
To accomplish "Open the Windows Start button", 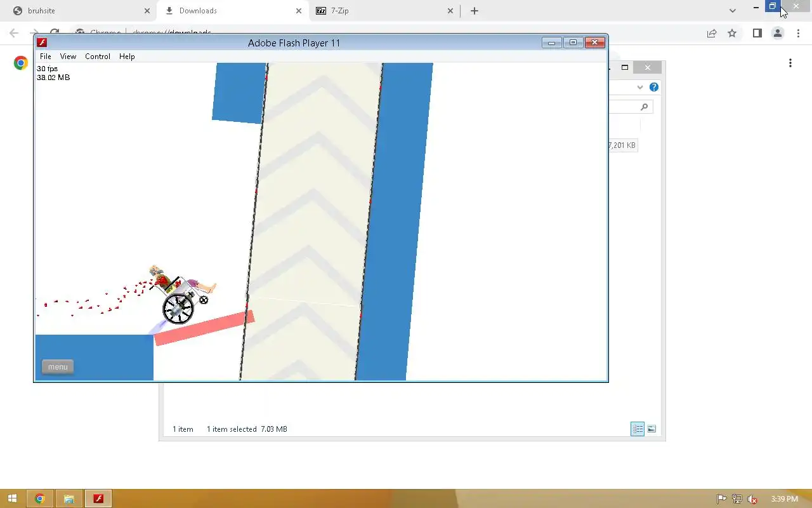I will tap(12, 498).
